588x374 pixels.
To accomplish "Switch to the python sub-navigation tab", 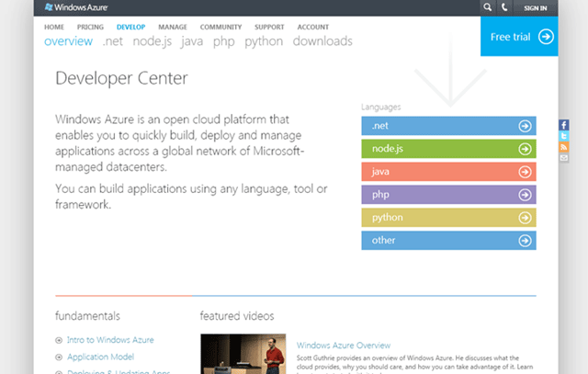I will (x=264, y=40).
